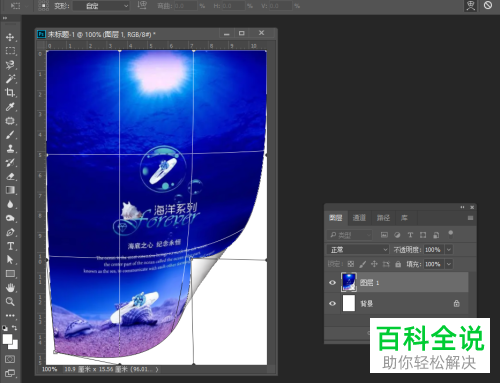Open the fill slider dropdown arrow

449,264
